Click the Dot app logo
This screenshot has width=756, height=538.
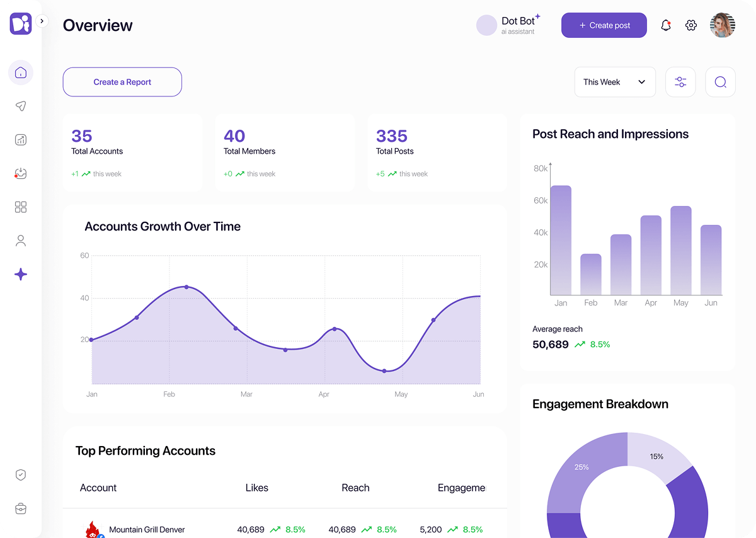click(21, 24)
